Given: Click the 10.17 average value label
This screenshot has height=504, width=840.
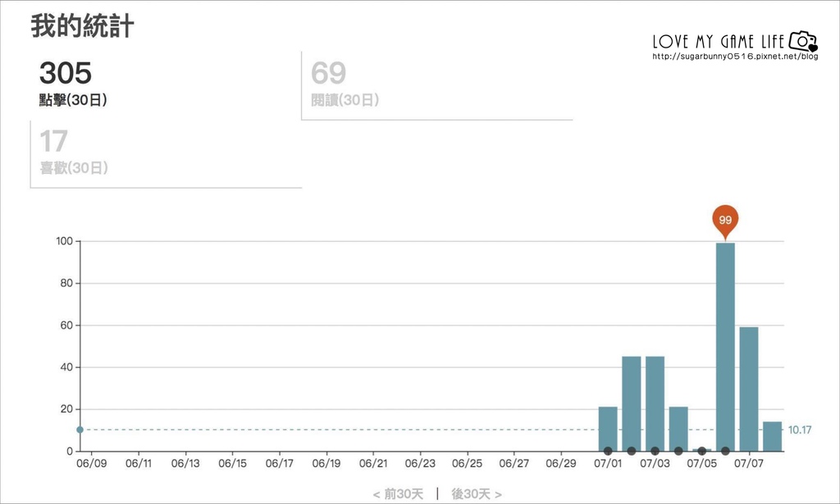Looking at the screenshot, I should pyautogui.click(x=799, y=429).
